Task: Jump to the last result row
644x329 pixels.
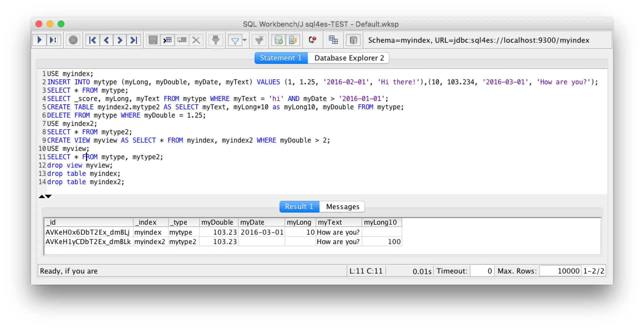Action: point(134,40)
